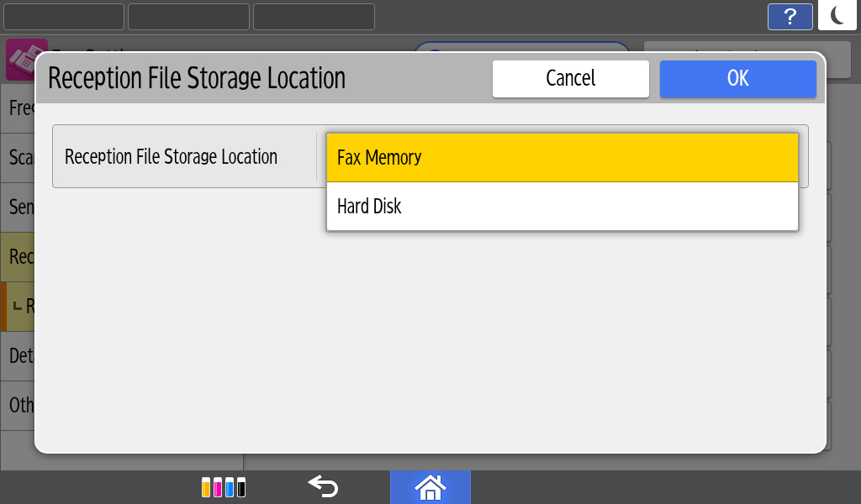Open the partially hidden 'Det' sidebar tab
The width and height of the screenshot is (861, 504).
(18, 355)
